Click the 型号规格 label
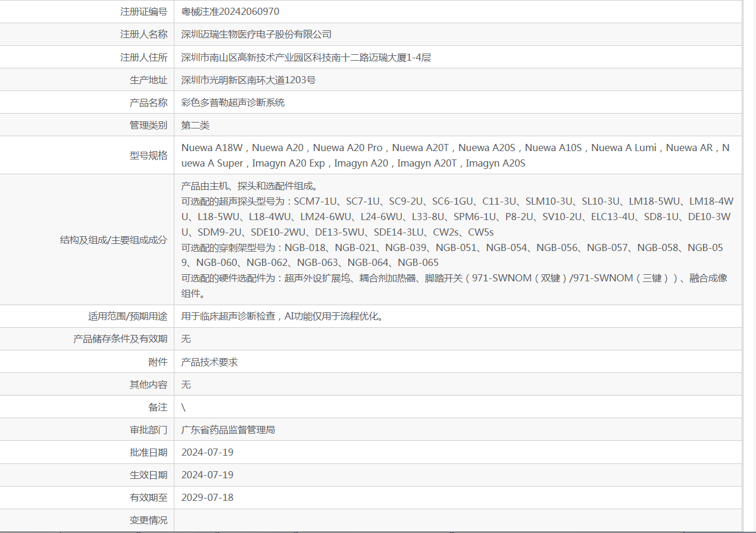 [148, 155]
